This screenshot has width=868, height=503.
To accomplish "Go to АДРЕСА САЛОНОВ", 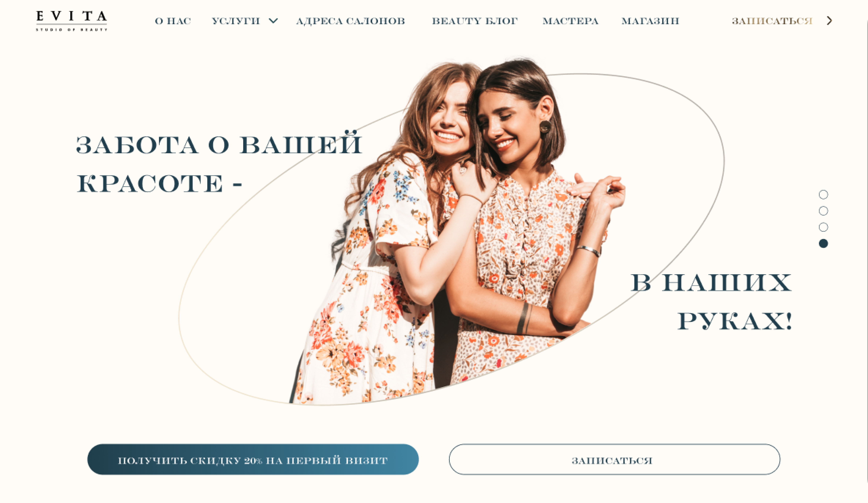I will (x=351, y=21).
